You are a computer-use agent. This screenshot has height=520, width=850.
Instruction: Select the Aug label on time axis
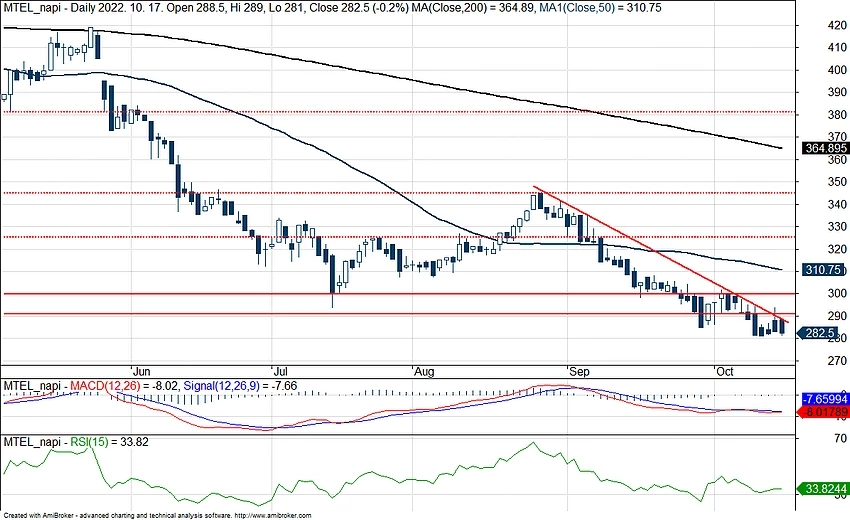coord(424,371)
